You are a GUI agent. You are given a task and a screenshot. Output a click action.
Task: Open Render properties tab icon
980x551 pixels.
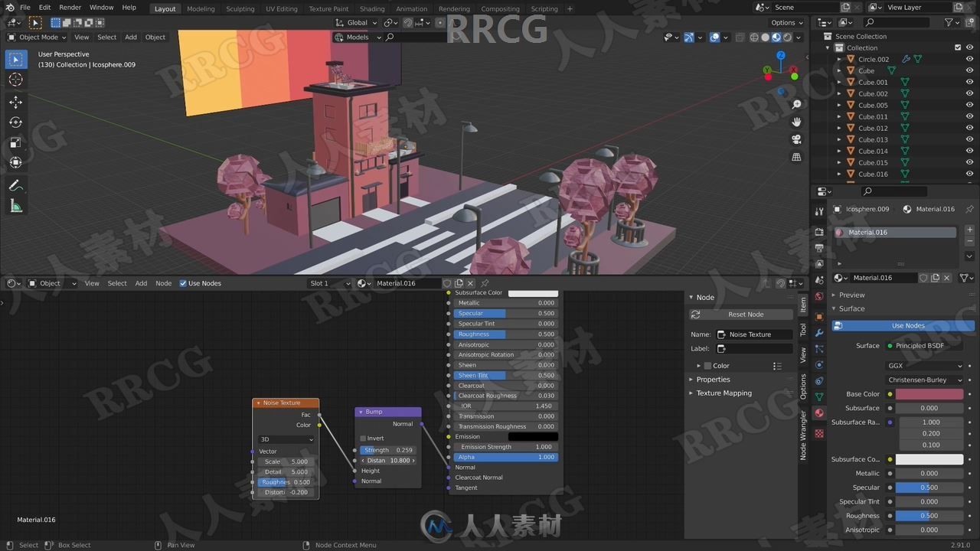[x=819, y=232]
